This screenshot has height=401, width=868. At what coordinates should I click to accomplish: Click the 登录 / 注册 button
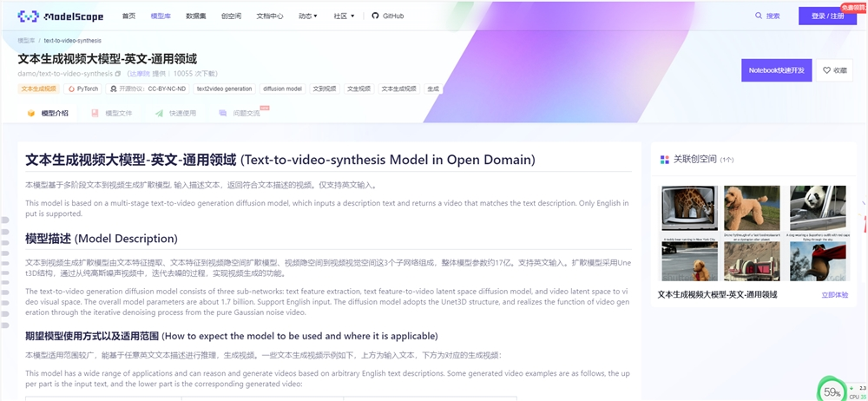826,16
